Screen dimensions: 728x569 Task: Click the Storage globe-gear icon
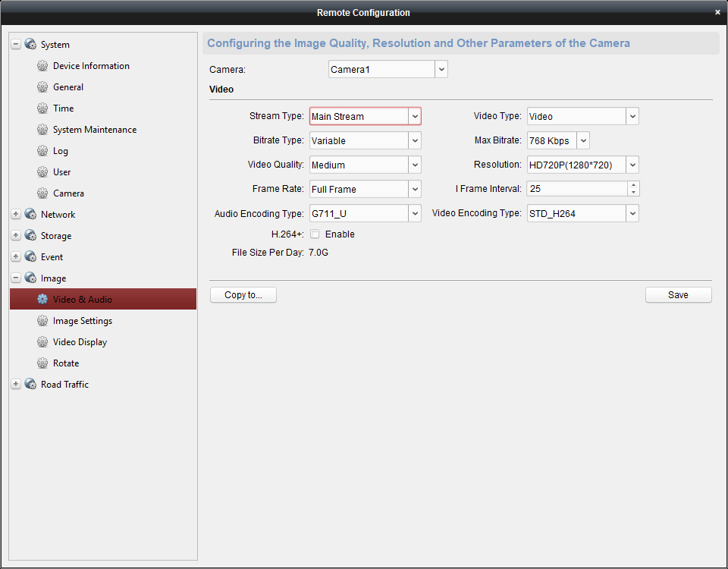[x=30, y=236]
